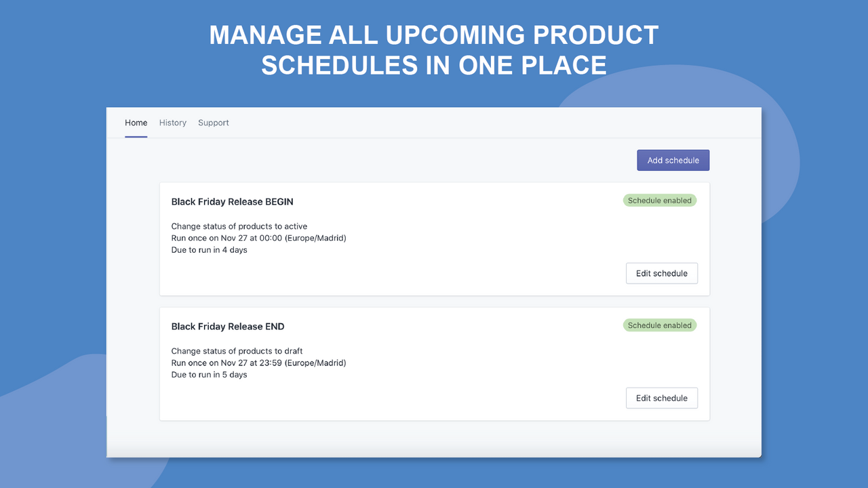Click the Add schedule button
The height and width of the screenshot is (488, 868).
tap(673, 160)
